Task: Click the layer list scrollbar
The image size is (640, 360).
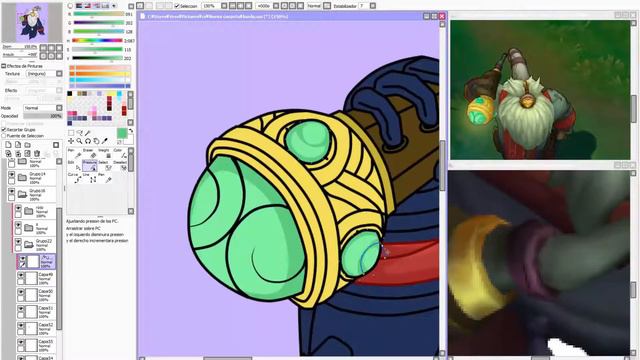Action: click(x=60, y=268)
